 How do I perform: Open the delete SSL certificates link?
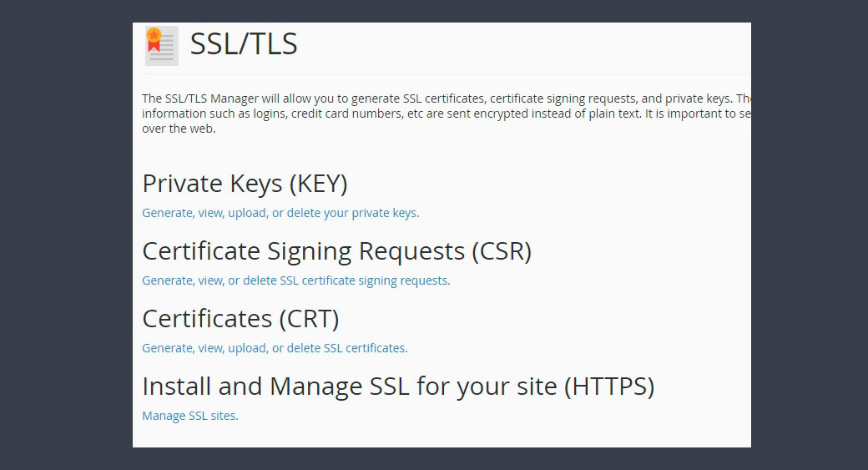coord(275,348)
